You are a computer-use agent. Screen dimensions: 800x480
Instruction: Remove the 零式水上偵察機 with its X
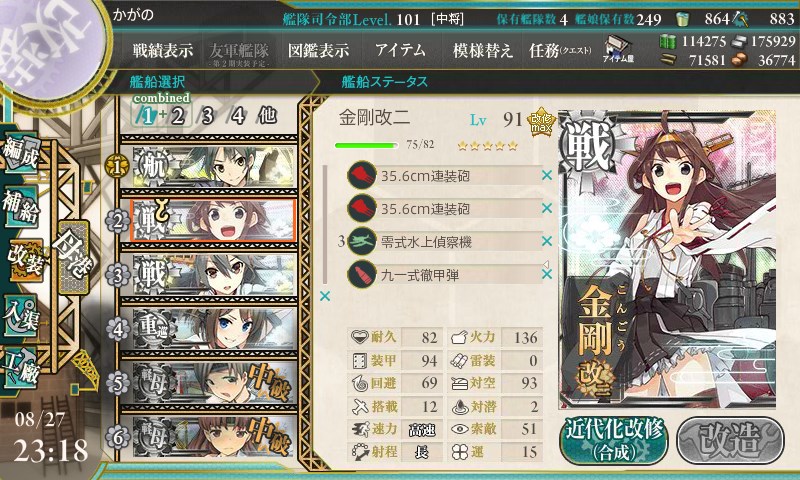[546, 241]
